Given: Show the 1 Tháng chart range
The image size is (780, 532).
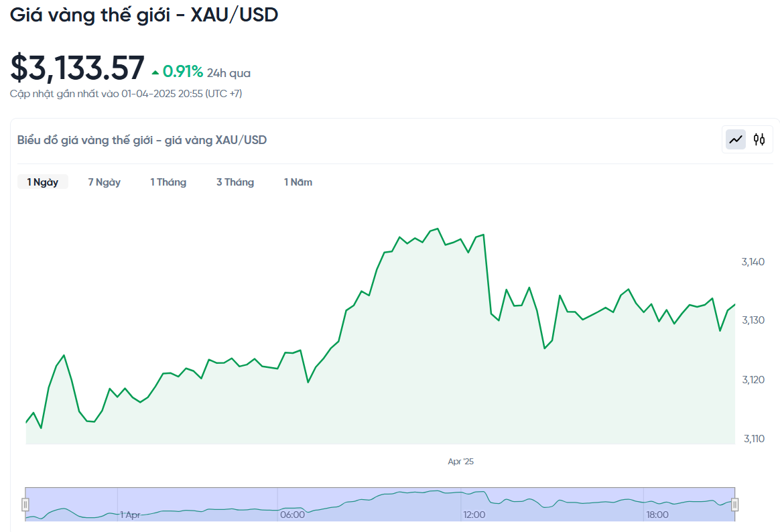Looking at the screenshot, I should pos(168,182).
